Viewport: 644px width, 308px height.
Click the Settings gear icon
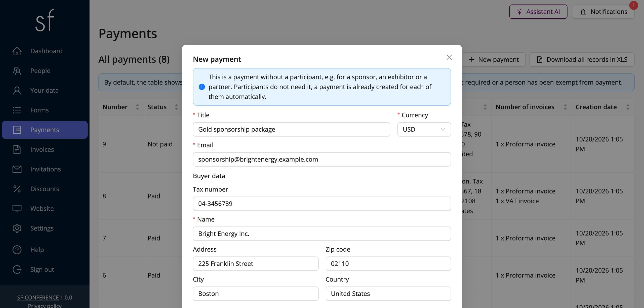[17, 228]
